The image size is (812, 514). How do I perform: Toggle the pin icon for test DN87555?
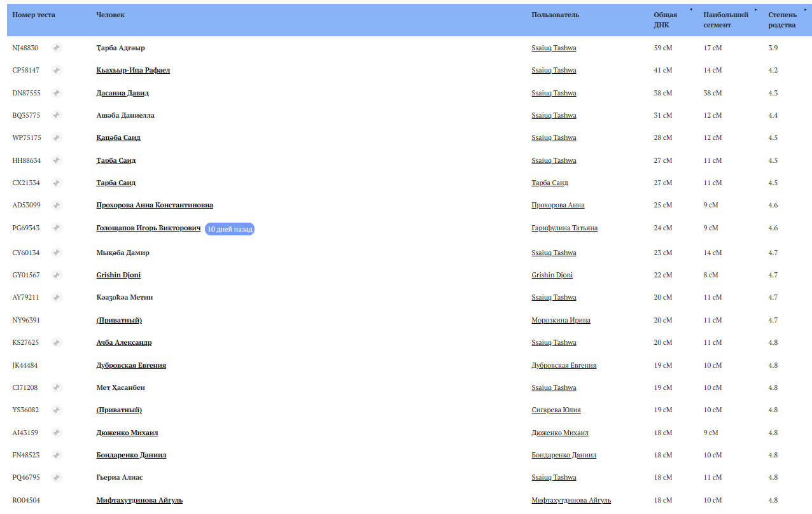(x=57, y=93)
